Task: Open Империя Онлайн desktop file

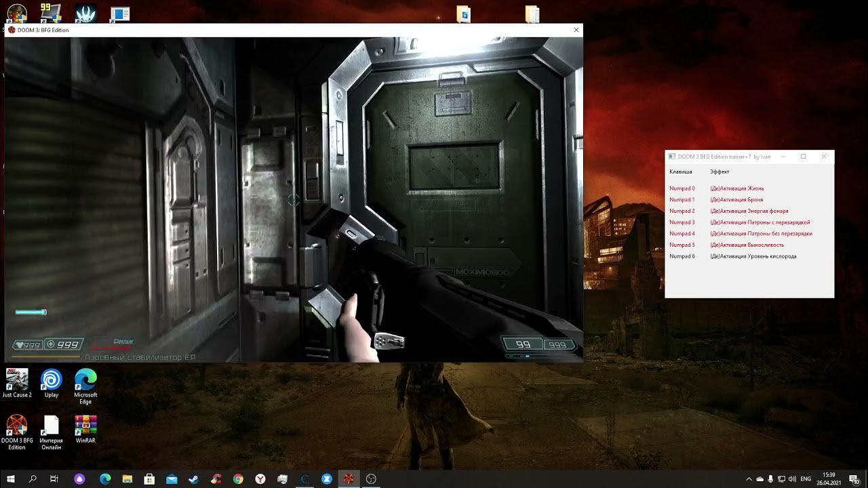Action: (x=52, y=433)
